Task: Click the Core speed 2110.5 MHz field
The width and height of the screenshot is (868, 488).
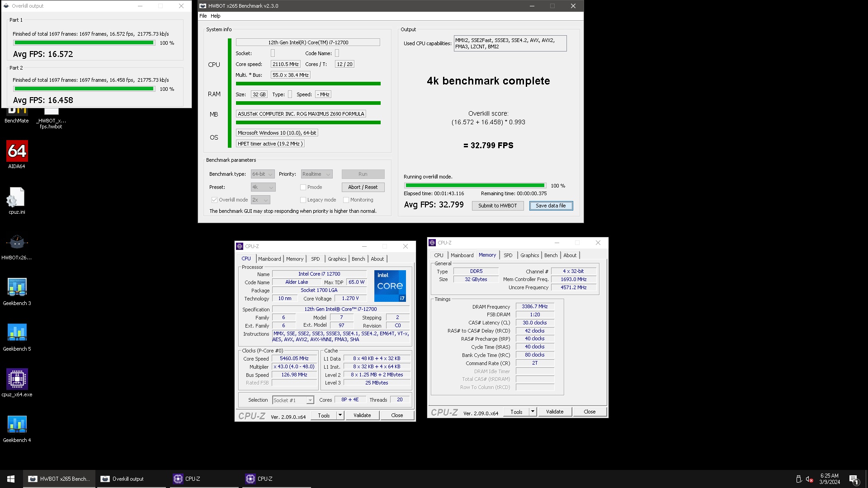Action: (286, 64)
